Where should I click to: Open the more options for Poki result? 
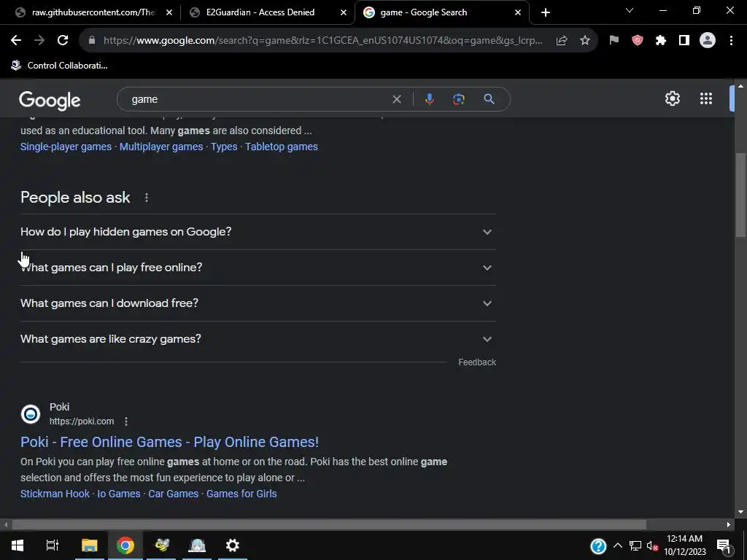pyautogui.click(x=125, y=421)
